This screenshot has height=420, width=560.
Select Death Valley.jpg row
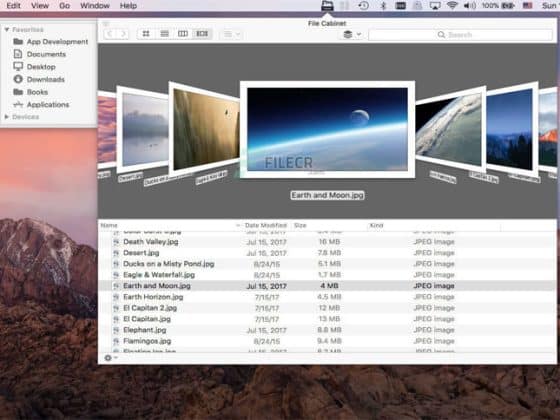coord(327,242)
